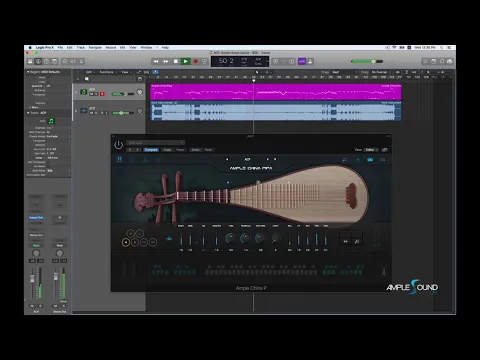Open the Library button in control bar

click(x=30, y=61)
